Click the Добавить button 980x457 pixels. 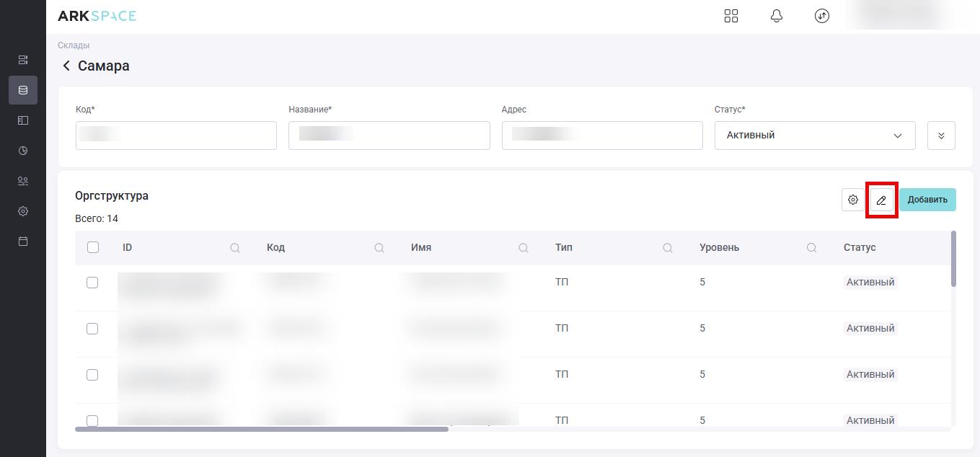tap(927, 200)
